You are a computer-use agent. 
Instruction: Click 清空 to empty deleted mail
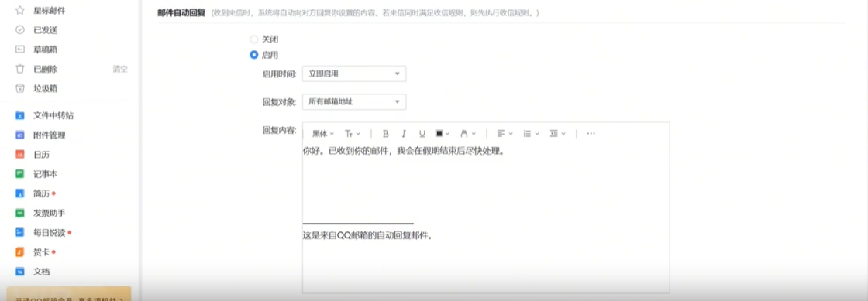point(120,69)
